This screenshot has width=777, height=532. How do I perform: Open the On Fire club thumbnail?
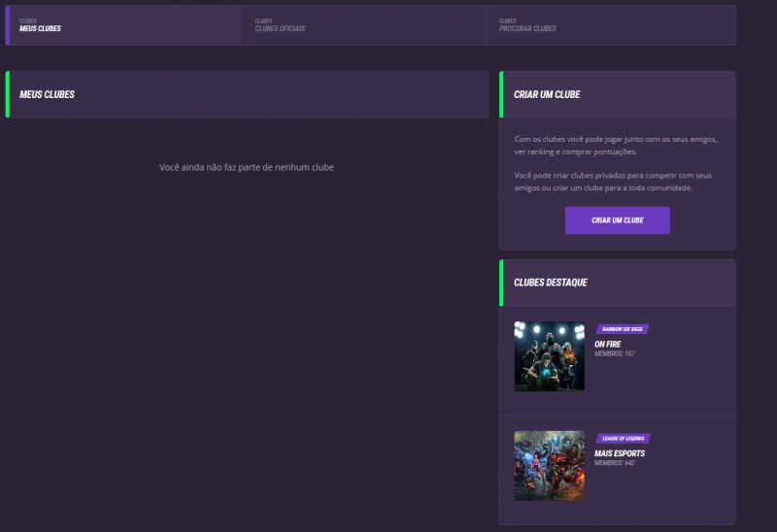[549, 356]
